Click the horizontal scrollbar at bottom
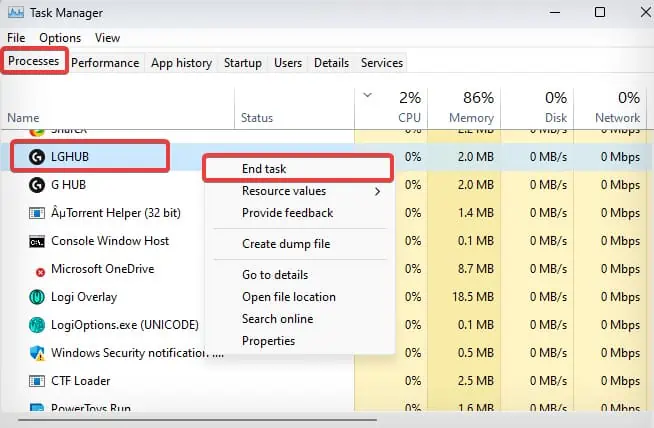The height and width of the screenshot is (428, 654). 197,420
